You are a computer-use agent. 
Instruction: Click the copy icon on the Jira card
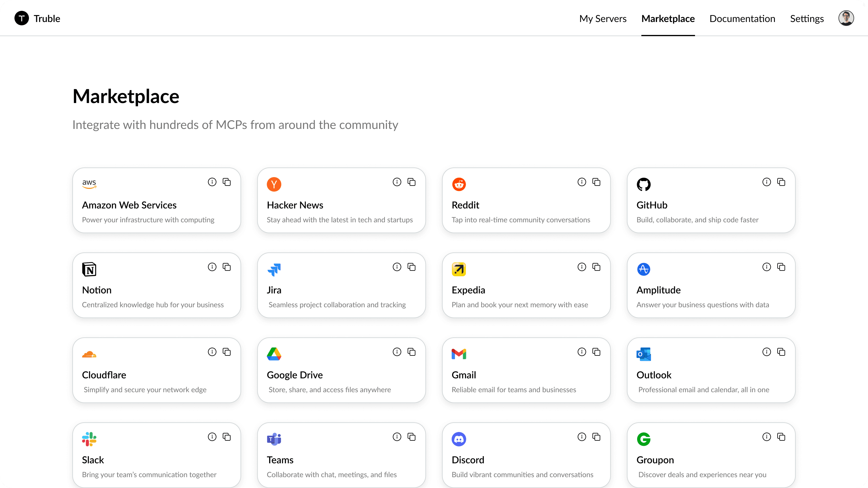(x=411, y=267)
